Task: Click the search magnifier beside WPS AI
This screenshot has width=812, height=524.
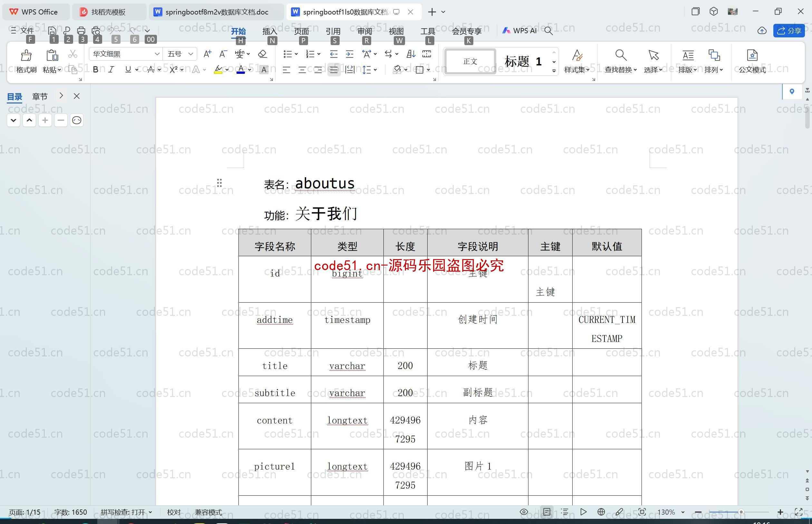Action: click(x=548, y=31)
